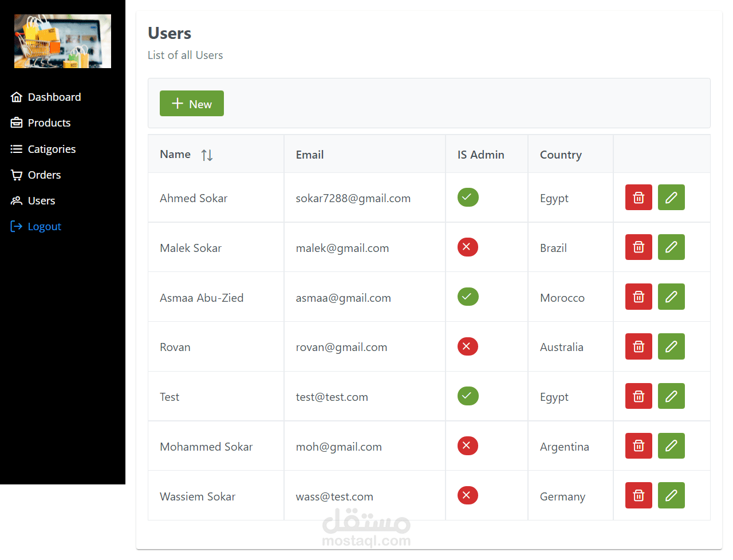Click the 'List of all Users' subtitle
The height and width of the screenshot is (560, 733).
pos(185,55)
